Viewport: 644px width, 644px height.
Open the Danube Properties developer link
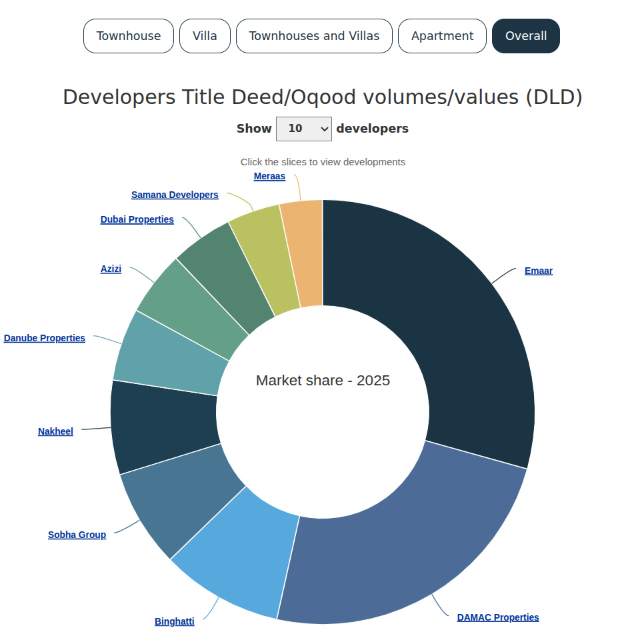pyautogui.click(x=45, y=338)
